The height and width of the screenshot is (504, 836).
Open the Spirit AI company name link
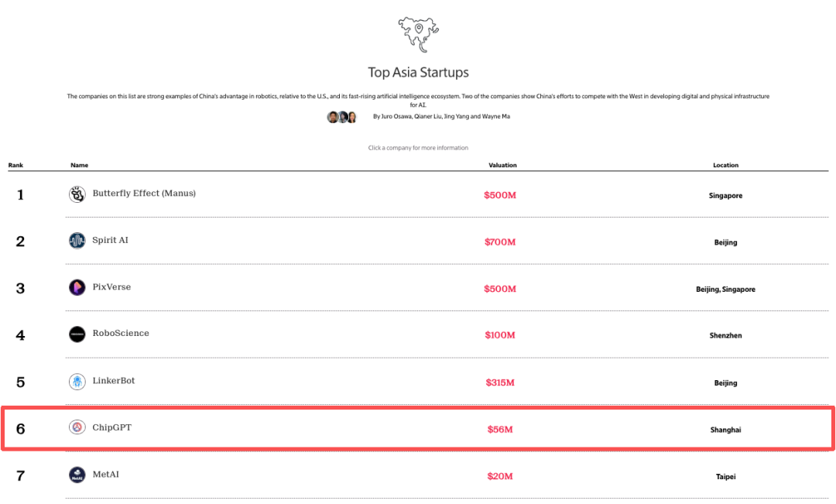pyautogui.click(x=111, y=240)
